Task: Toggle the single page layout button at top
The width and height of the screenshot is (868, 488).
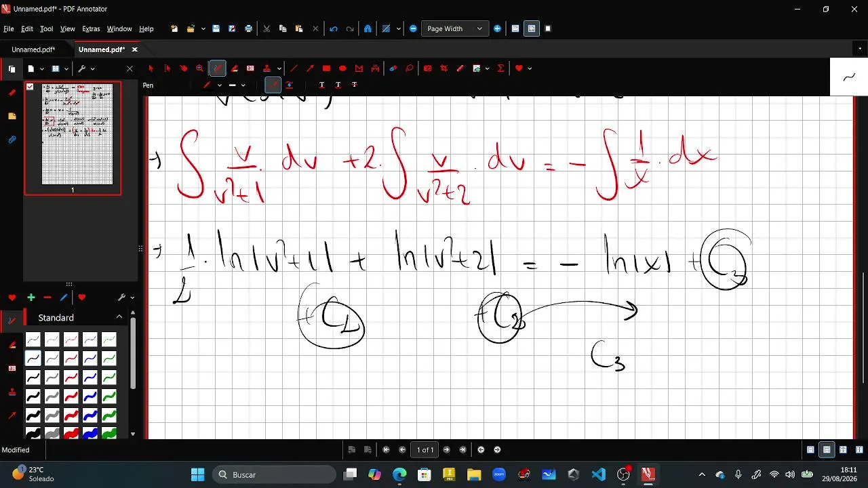Action: [x=515, y=28]
